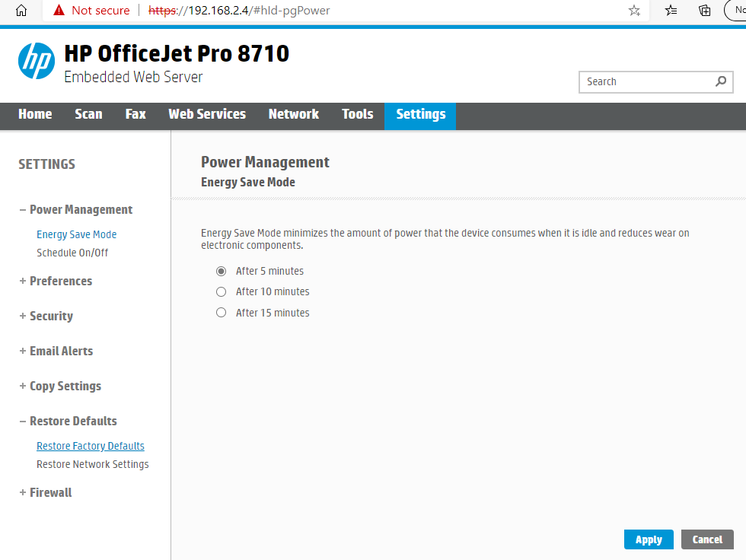Click the favorites star icon
This screenshot has height=560, width=746.
pos(634,11)
